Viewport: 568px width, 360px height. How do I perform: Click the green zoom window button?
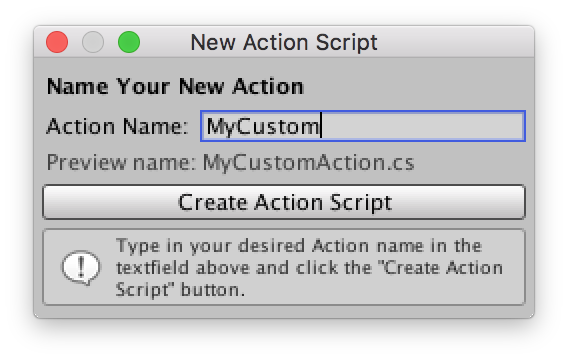pos(129,42)
